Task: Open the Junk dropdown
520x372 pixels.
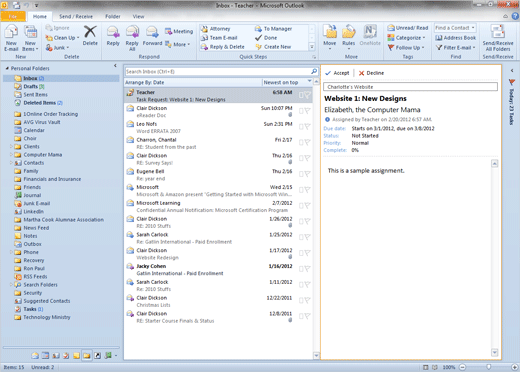Action: [x=57, y=48]
